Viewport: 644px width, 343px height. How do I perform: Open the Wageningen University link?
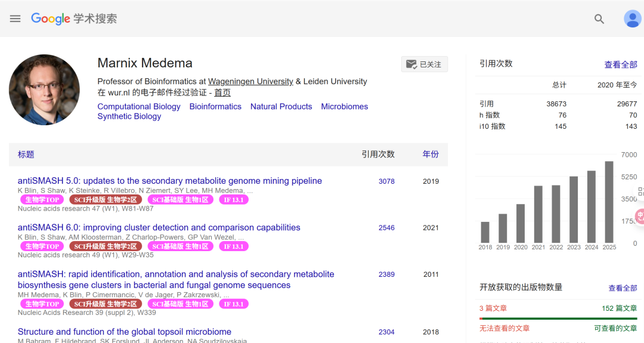250,81
